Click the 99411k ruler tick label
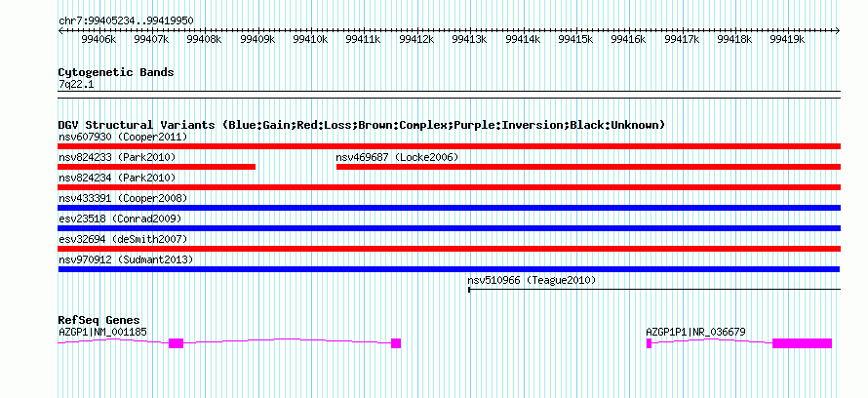Viewport: 868px width, 398px height. click(363, 39)
